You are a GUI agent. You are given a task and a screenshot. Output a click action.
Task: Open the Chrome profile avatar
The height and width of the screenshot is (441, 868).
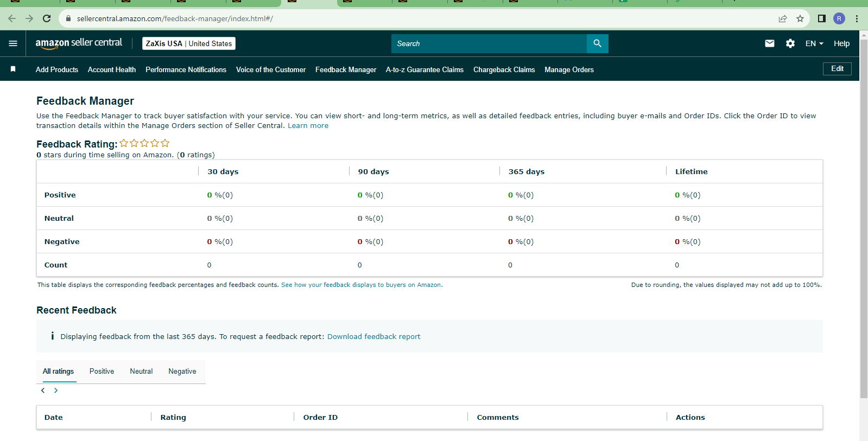point(839,18)
